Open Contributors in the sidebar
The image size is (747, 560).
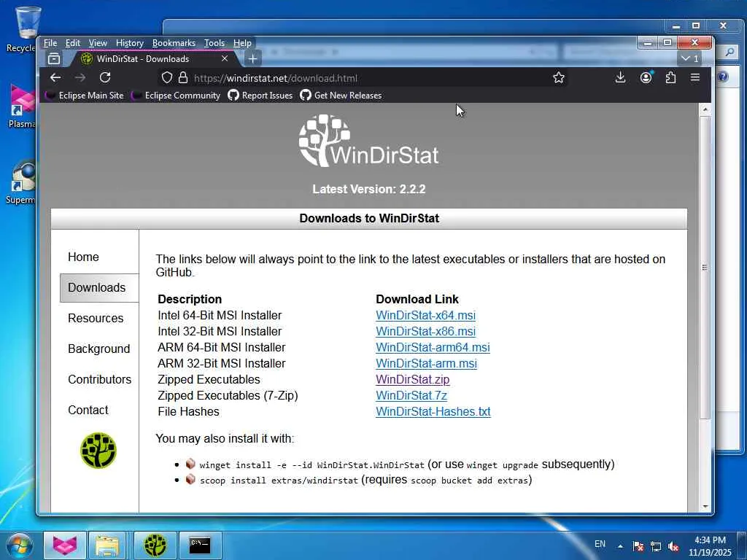pyautogui.click(x=99, y=379)
